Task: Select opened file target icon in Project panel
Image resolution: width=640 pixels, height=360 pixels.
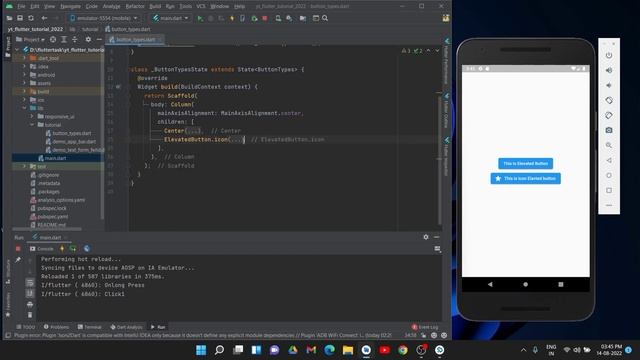Action: (53, 40)
